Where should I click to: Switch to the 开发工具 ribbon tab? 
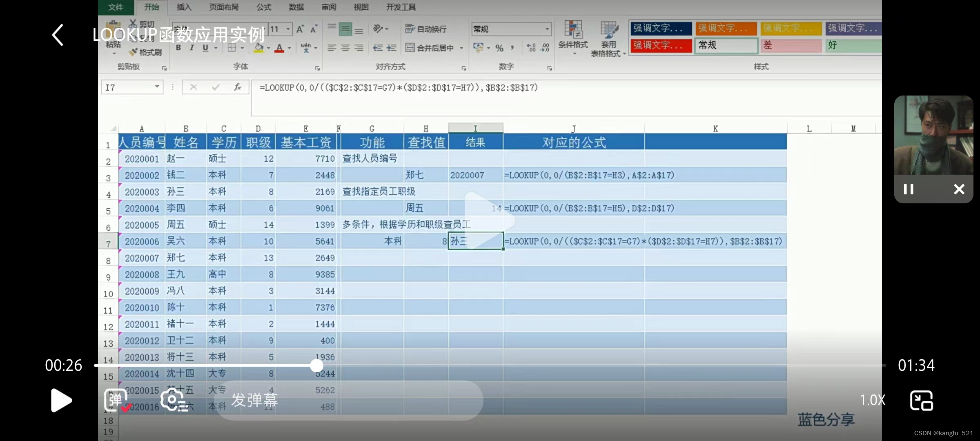[x=401, y=7]
